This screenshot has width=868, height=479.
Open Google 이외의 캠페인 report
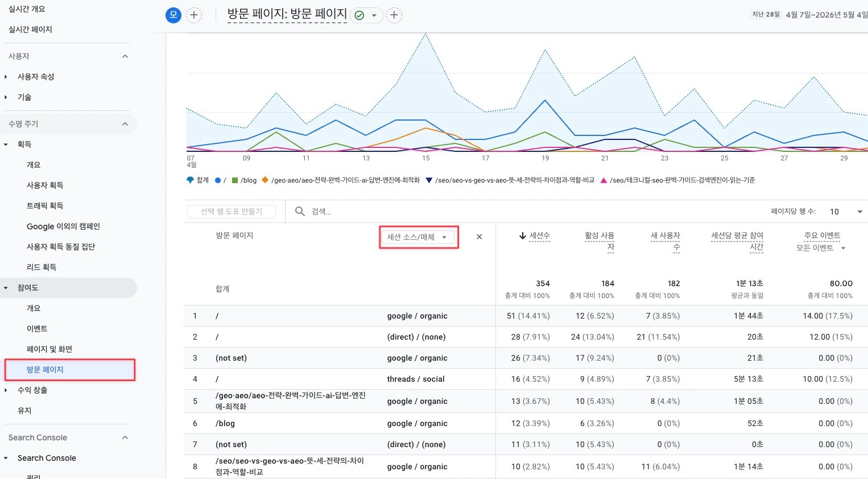click(x=63, y=226)
